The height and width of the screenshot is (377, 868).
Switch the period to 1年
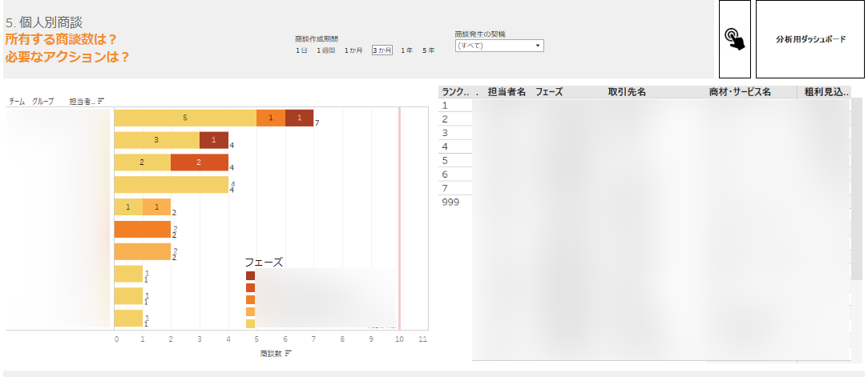407,50
